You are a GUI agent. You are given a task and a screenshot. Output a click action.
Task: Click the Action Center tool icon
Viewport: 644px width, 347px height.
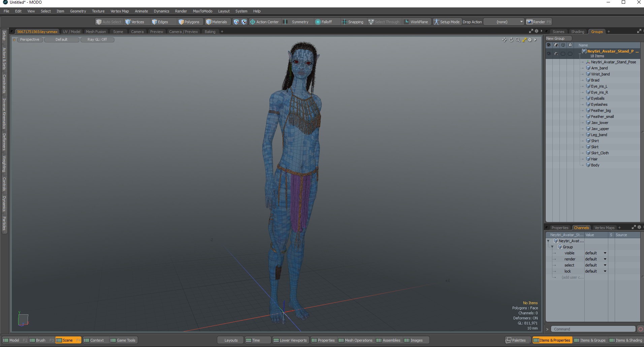(x=252, y=22)
